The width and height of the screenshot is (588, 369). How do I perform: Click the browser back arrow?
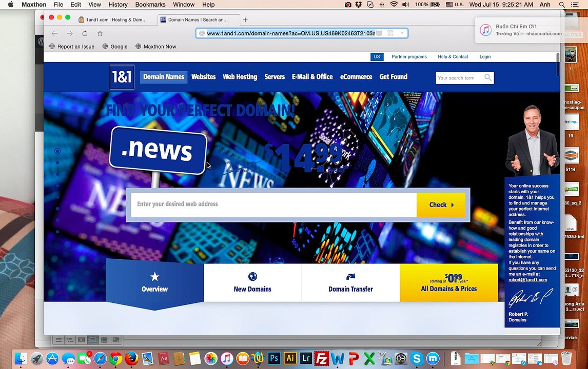pyautogui.click(x=55, y=33)
